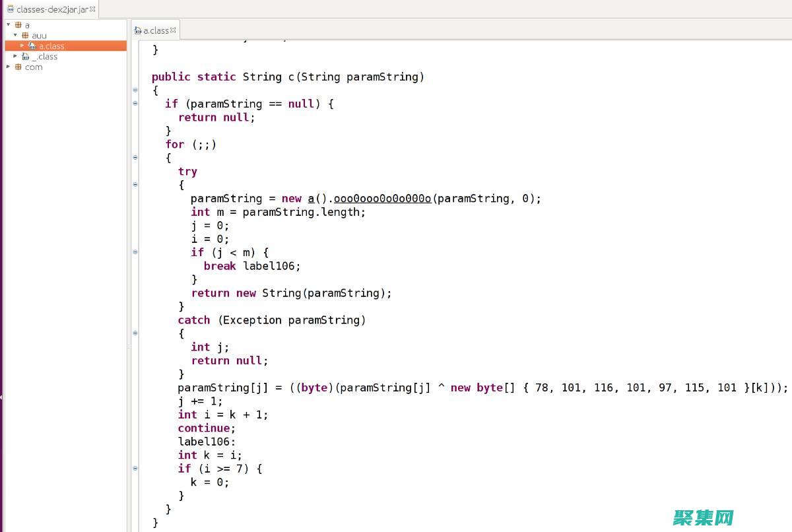Collapse the auu package node
Screen dimensions: 792x532
(15, 35)
